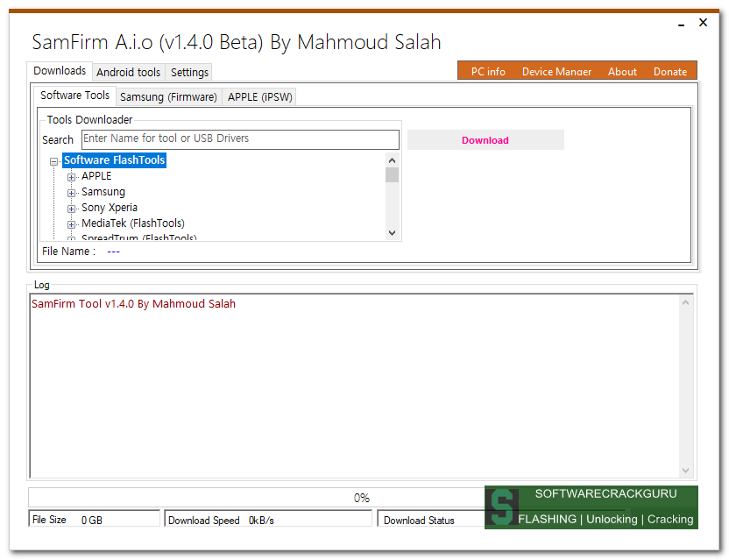Click the Download Status field
The width and height of the screenshot is (729, 560).
pos(431,519)
